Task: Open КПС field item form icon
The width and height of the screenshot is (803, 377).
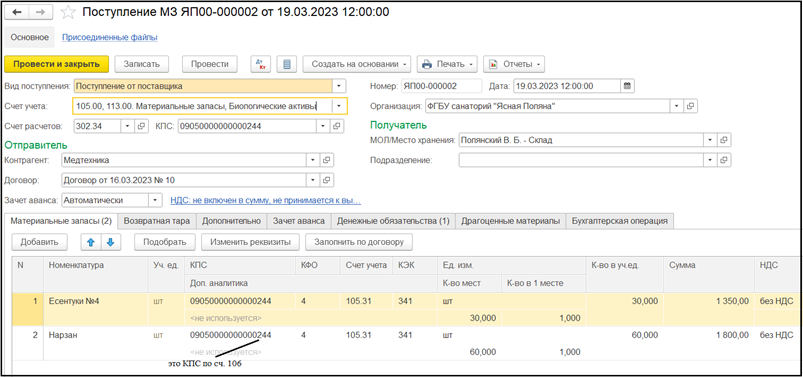Action: pos(337,126)
